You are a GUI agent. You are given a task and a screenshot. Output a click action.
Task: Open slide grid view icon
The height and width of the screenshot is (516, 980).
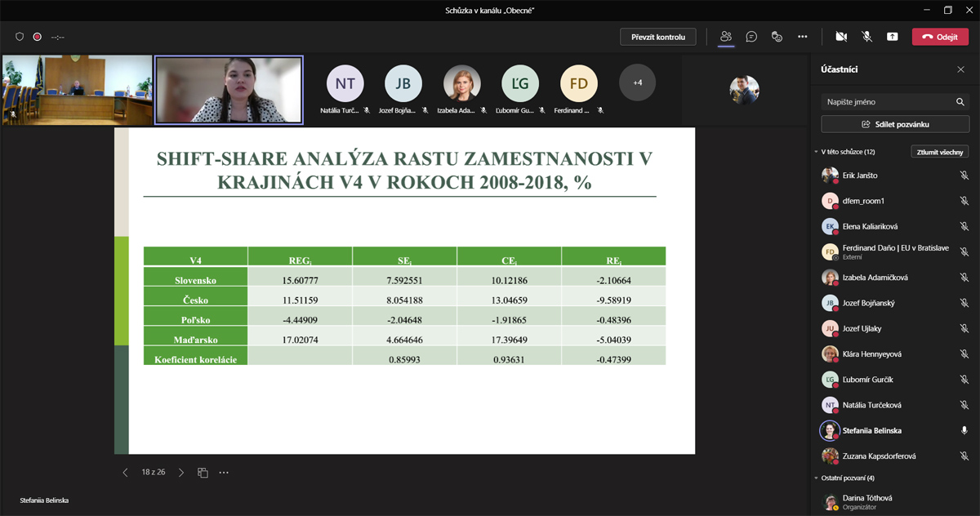coord(203,472)
